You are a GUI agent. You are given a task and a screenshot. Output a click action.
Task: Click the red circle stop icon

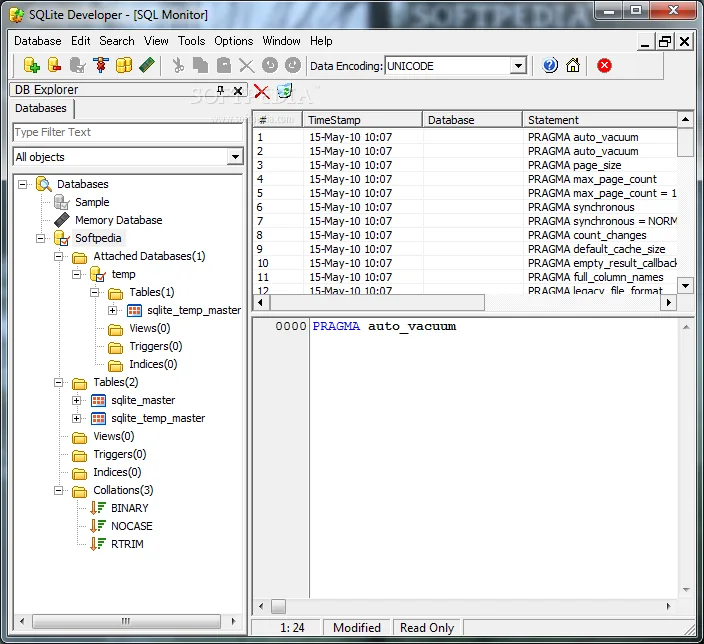[604, 66]
